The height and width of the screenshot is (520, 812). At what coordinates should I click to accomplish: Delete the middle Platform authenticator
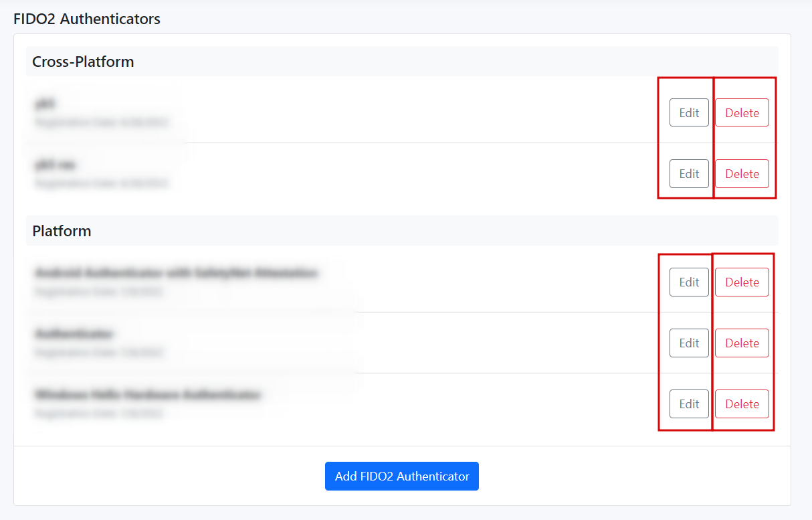point(742,343)
